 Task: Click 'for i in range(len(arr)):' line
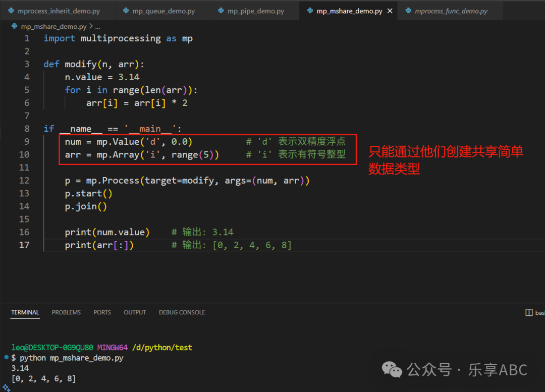(131, 90)
